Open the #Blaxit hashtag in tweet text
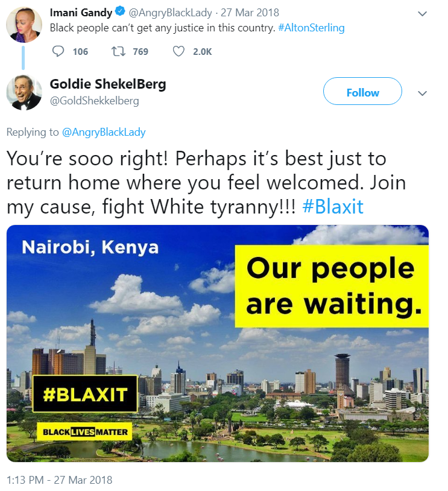448x491 pixels. pyautogui.click(x=333, y=207)
